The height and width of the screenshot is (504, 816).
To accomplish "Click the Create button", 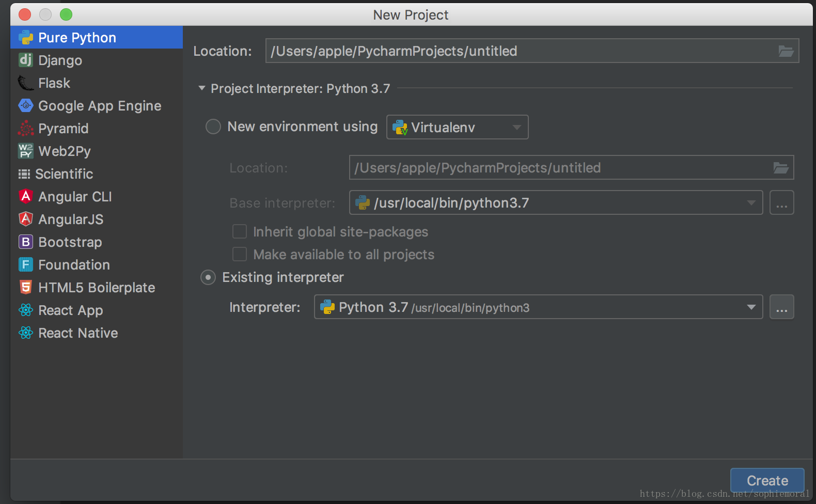I will point(767,480).
